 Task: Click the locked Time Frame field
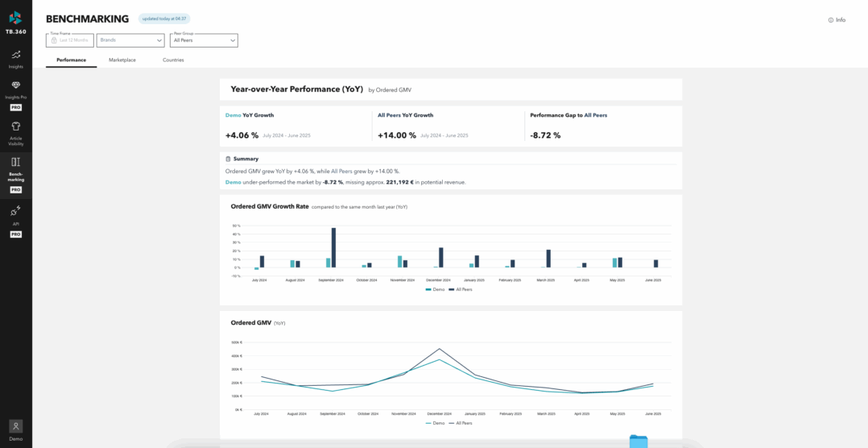70,40
